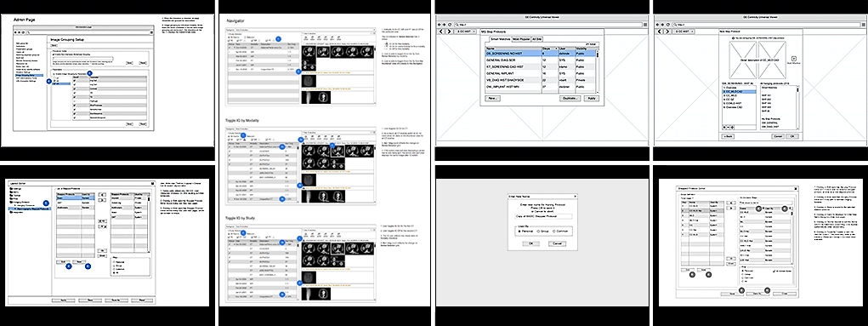Viewport: 868px width, 326px height.
Task: Sort by Steps column dropdown arrow
Action: click(556, 49)
